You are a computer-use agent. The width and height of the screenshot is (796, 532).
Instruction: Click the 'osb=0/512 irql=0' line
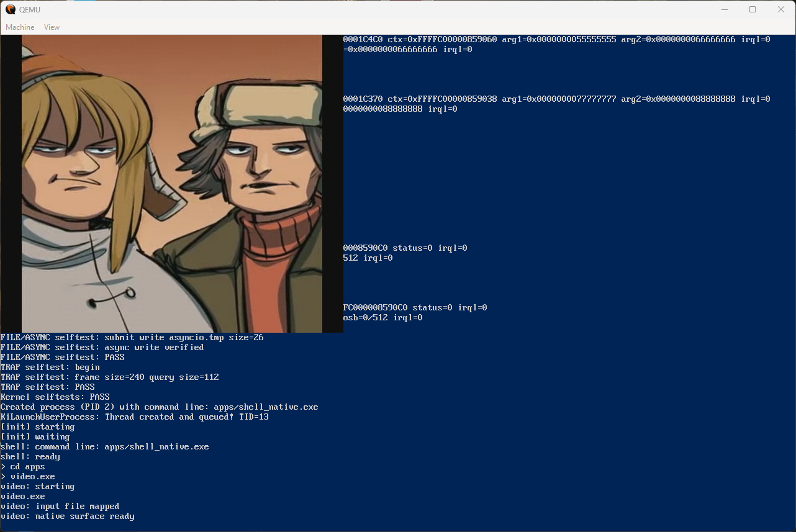coord(383,318)
